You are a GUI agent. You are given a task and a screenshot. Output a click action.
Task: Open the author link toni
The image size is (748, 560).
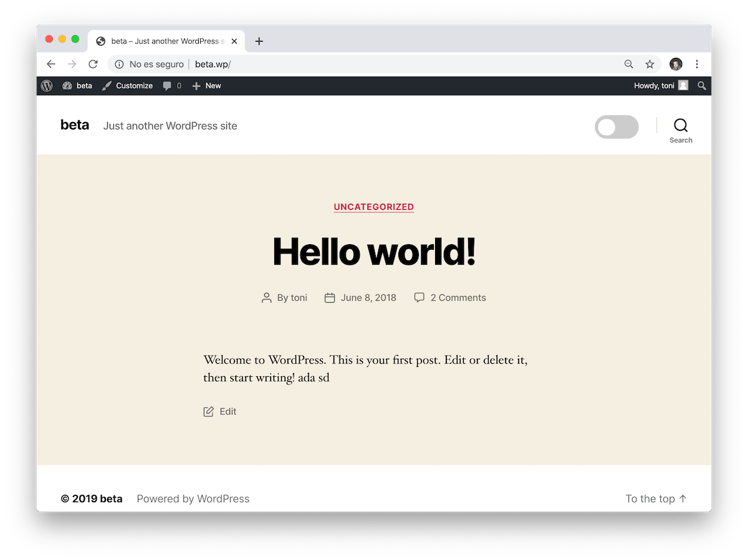[x=299, y=298]
